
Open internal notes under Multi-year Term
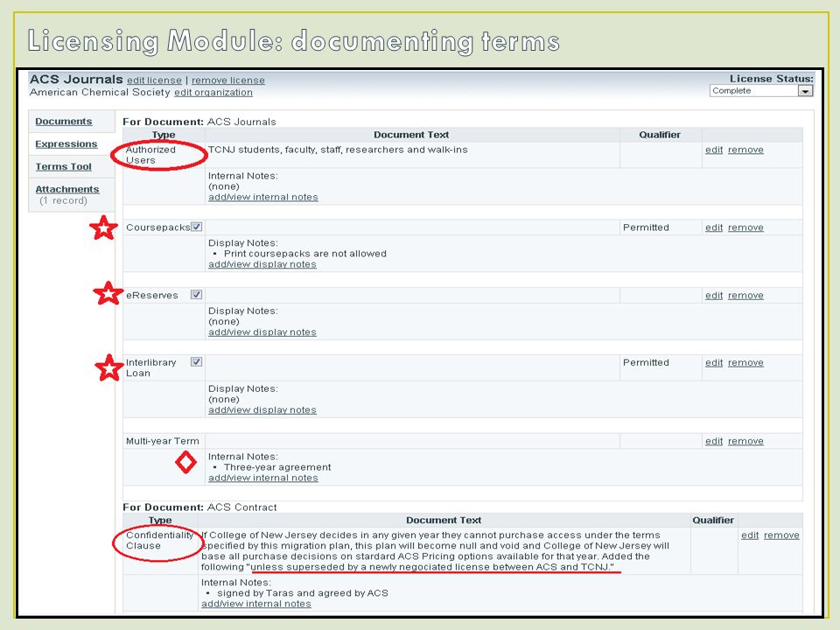pyautogui.click(x=263, y=478)
